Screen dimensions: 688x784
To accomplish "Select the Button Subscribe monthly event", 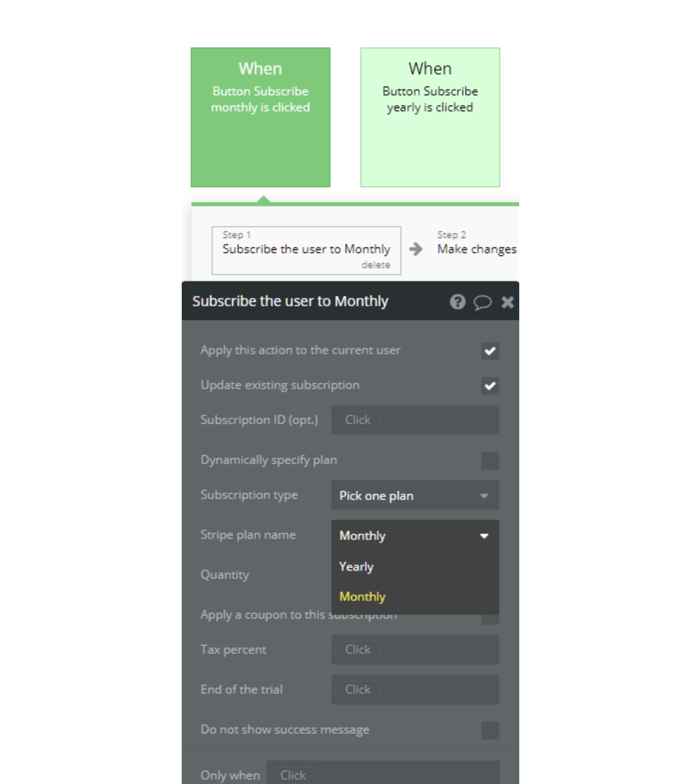I will 260,117.
